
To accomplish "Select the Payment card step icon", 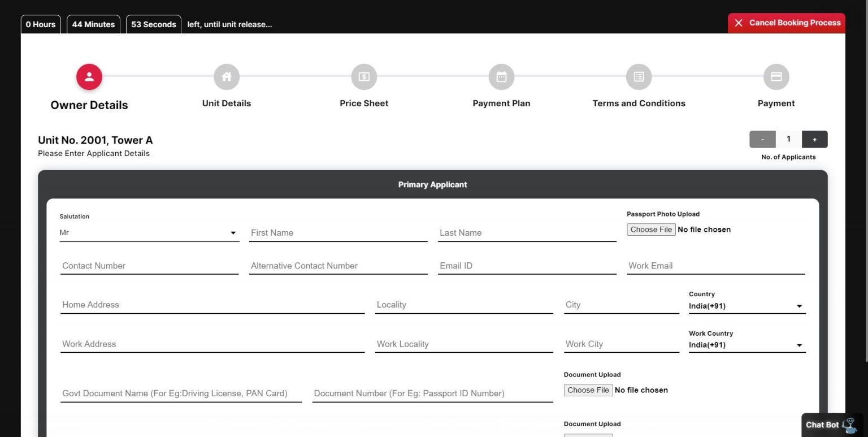I will tap(776, 77).
